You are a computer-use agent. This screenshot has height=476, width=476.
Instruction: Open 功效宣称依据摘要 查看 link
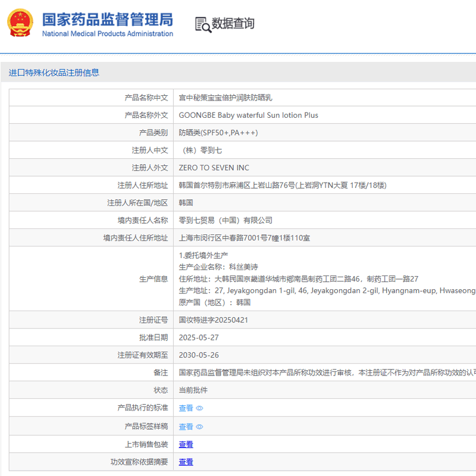[x=186, y=462]
